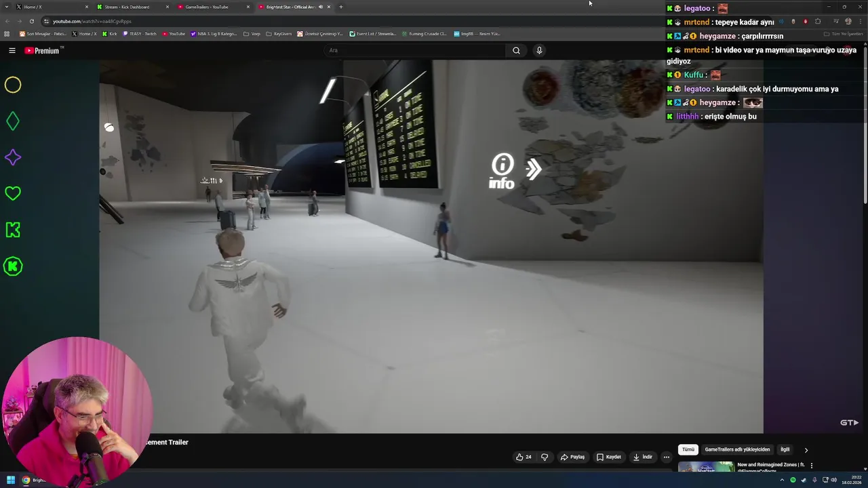Open 'Son Mesajlar' bookmark
868x488 pixels.
coord(43,33)
